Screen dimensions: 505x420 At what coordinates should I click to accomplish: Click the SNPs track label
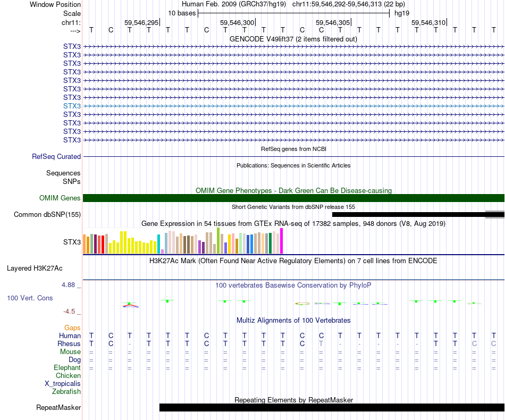pos(72,181)
